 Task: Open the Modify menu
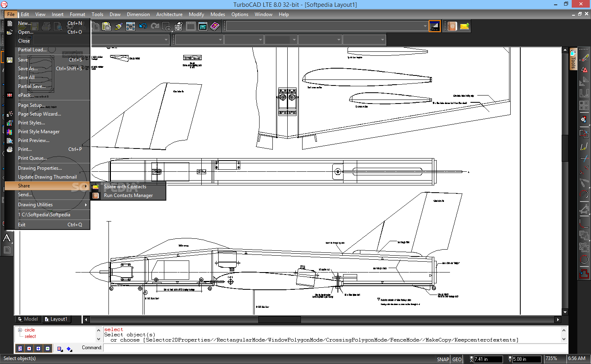[196, 14]
